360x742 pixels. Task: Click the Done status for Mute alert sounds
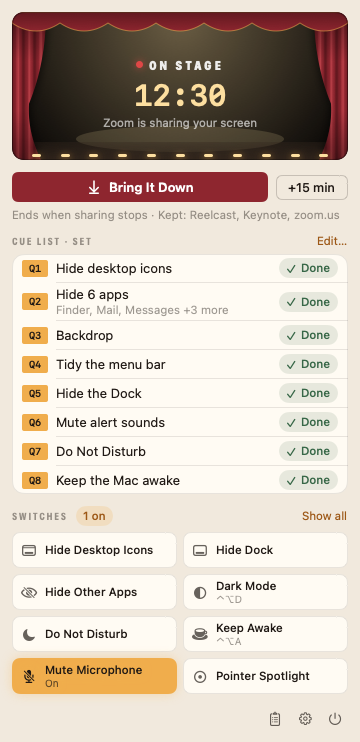tap(308, 422)
